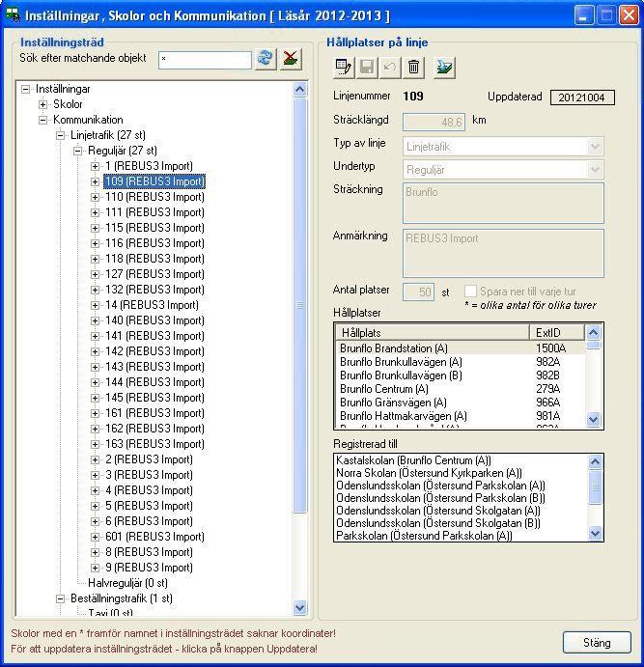Click the Uppdaterad date field 20121004
This screenshot has width=644, height=667.
pyautogui.click(x=582, y=97)
